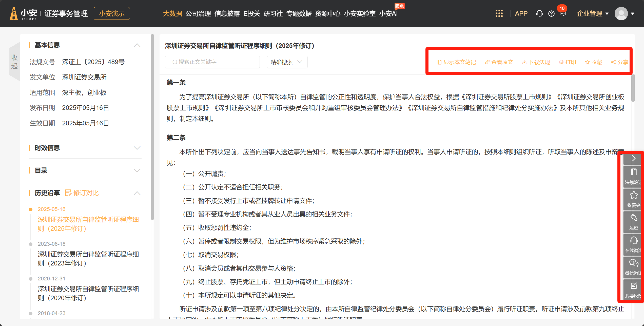The width and height of the screenshot is (644, 326).
Task: Click the APP link in header
Action: tap(521, 13)
